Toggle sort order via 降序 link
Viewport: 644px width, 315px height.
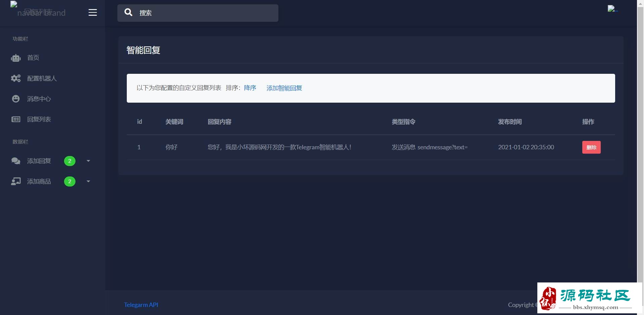coord(250,88)
